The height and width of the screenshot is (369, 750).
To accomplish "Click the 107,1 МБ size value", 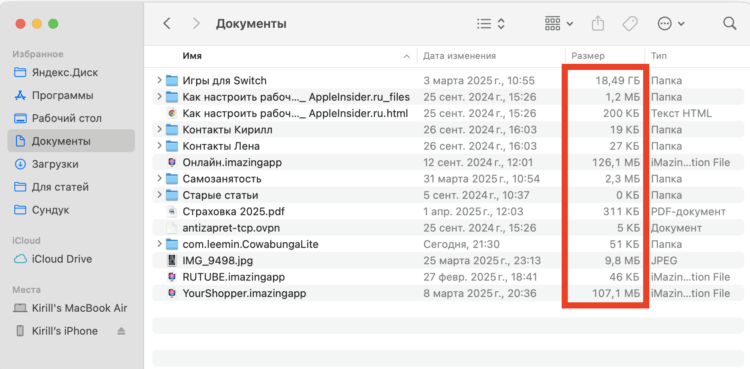I will (616, 293).
